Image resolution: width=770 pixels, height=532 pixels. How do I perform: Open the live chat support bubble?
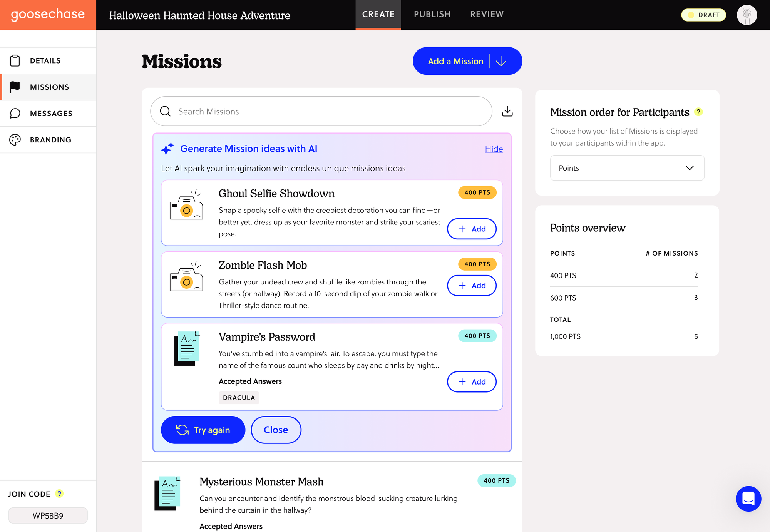click(748, 499)
